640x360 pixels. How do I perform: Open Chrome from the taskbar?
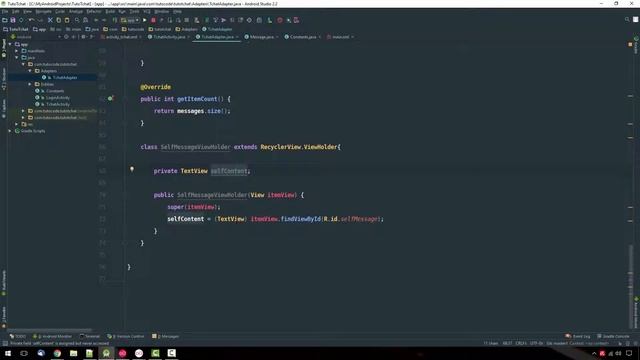[57, 353]
